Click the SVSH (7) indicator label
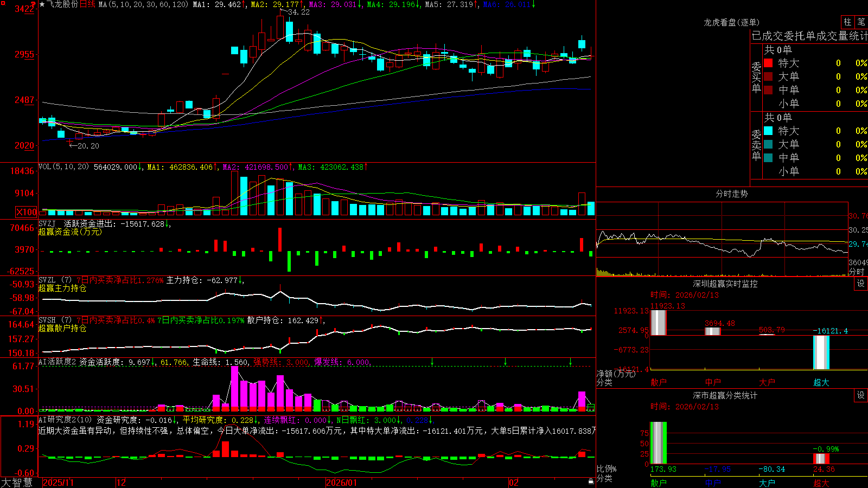The width and height of the screenshot is (868, 488). coord(55,320)
